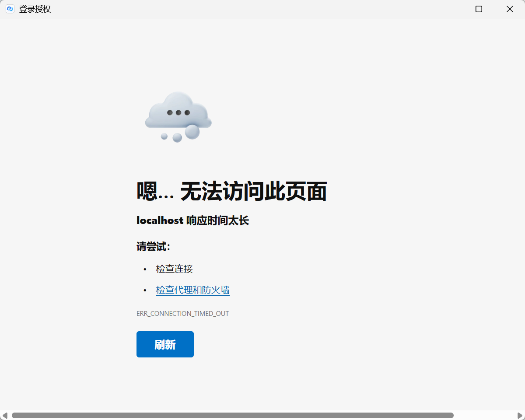The width and height of the screenshot is (525, 420).
Task: Click the 检查连接 suggestion text
Action: click(x=175, y=269)
